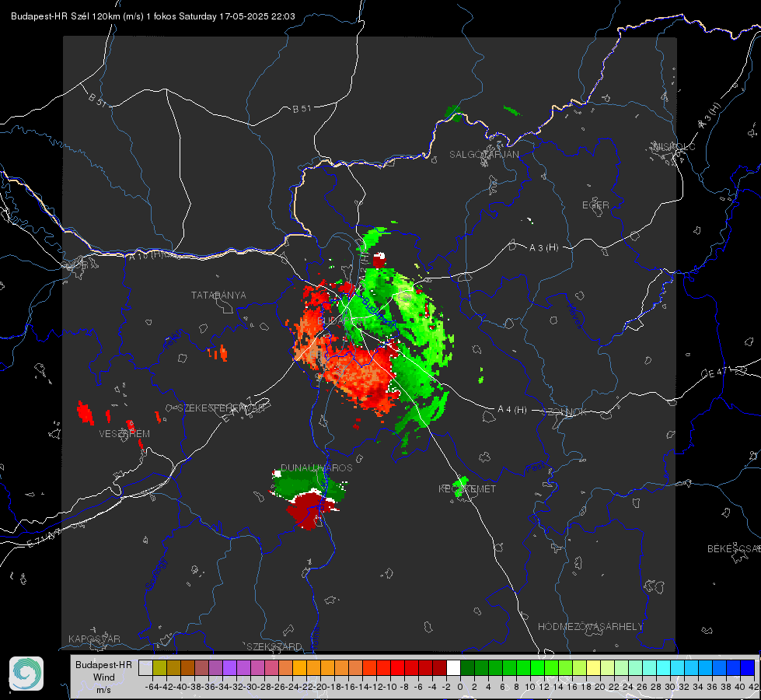Image resolution: width=761 pixels, height=700 pixels.
Task: Pick the dark blue swatch at 40-42
Action: pyautogui.click(x=748, y=668)
